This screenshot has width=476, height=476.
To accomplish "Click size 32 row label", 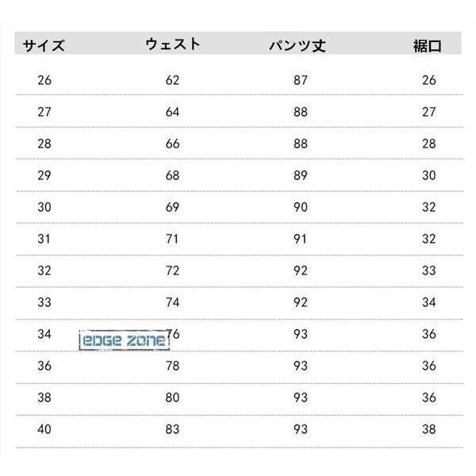I will [44, 271].
